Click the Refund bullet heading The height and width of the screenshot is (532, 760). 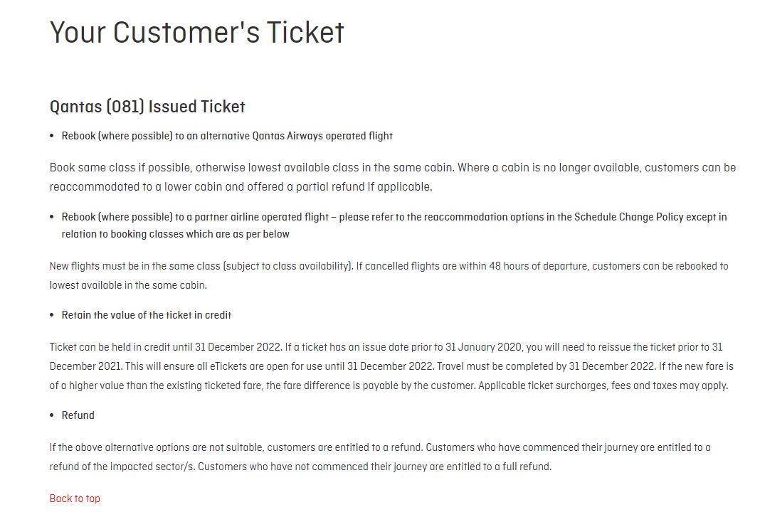click(x=78, y=415)
